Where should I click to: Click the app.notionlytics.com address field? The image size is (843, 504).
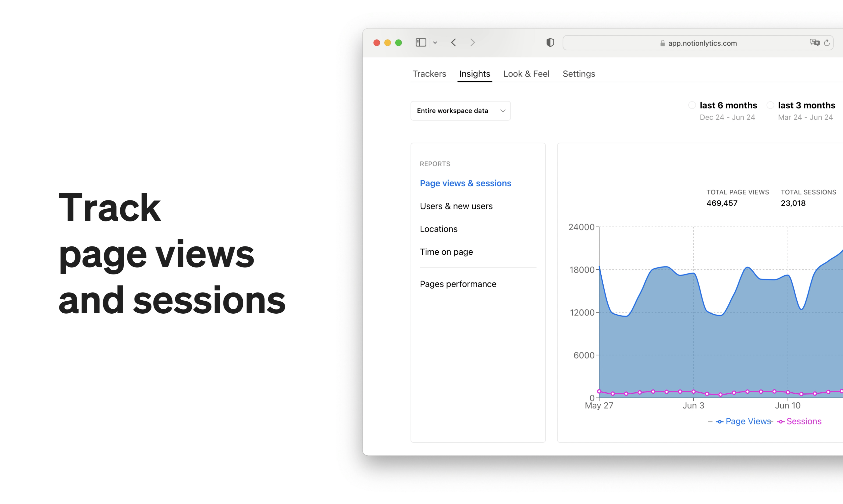point(702,43)
